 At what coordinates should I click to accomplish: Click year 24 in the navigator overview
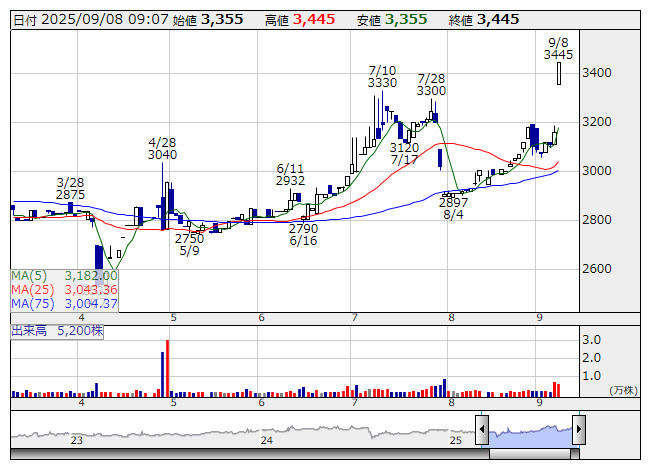pyautogui.click(x=266, y=440)
